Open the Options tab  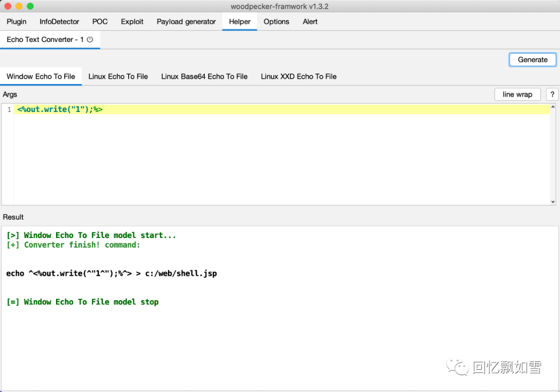pyautogui.click(x=276, y=22)
